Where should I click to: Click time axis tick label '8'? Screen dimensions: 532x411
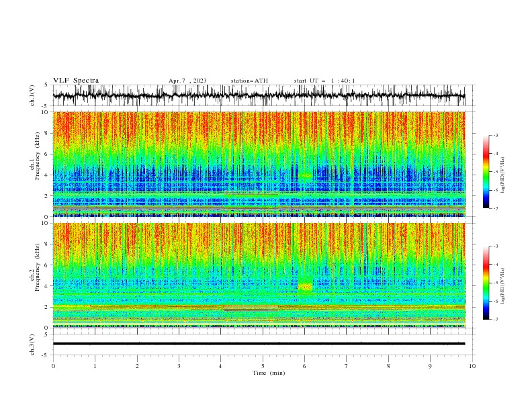pyautogui.click(x=388, y=366)
